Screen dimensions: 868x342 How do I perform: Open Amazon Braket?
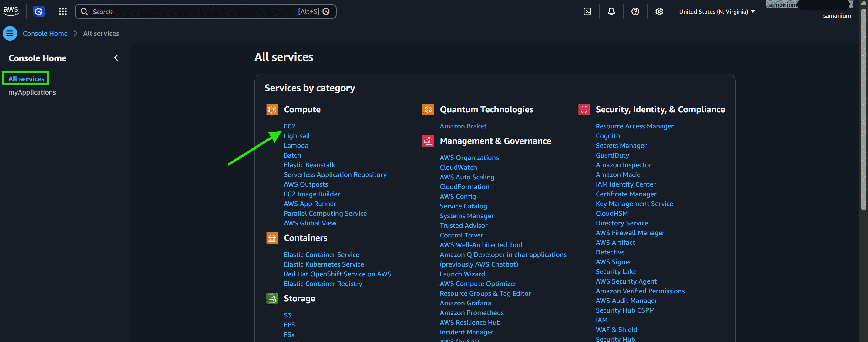point(463,126)
